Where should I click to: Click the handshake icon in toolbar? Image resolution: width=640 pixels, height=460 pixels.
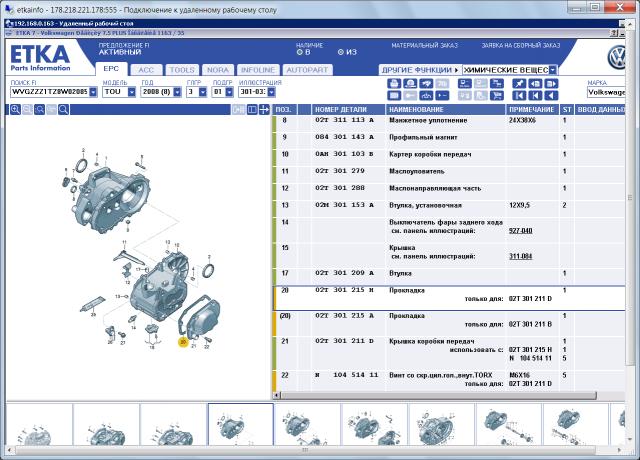coord(426,83)
